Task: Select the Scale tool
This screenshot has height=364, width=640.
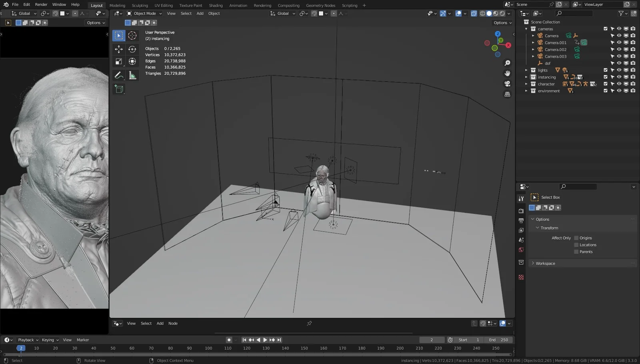Action: [119, 61]
